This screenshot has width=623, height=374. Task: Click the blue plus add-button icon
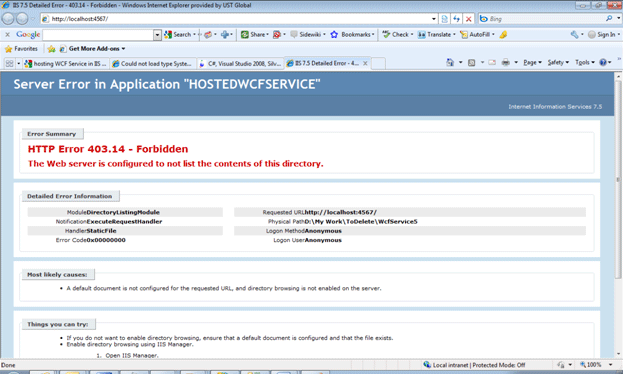coord(225,35)
